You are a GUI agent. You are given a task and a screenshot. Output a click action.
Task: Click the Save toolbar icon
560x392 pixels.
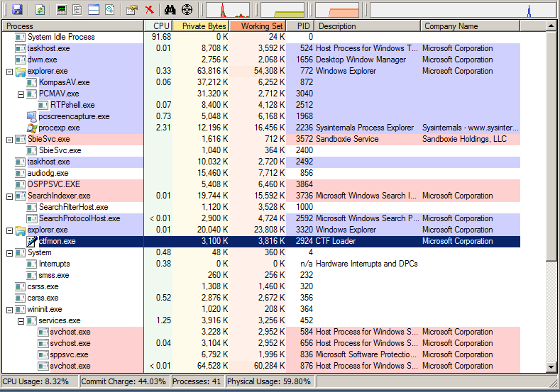[x=17, y=10]
